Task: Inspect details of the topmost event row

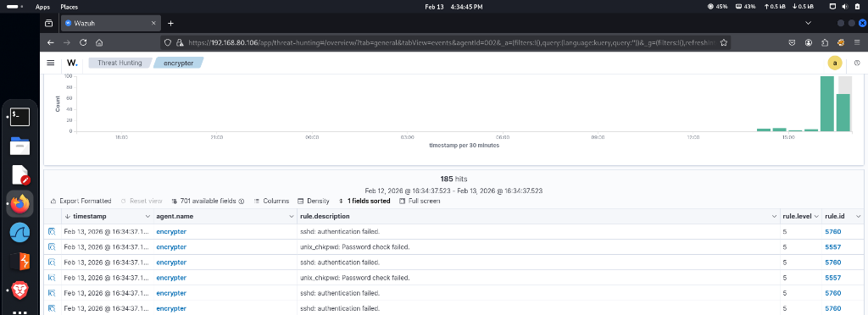Action: pos(52,231)
